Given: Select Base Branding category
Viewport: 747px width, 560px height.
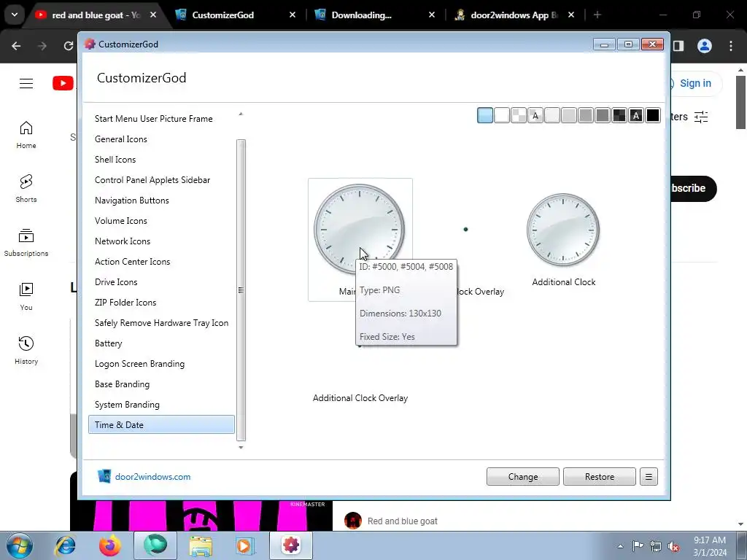Looking at the screenshot, I should click(x=122, y=384).
